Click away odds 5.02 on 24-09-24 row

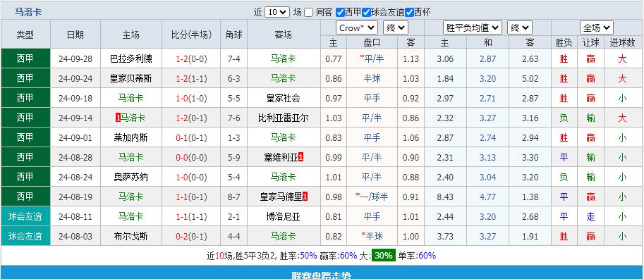(x=530, y=78)
